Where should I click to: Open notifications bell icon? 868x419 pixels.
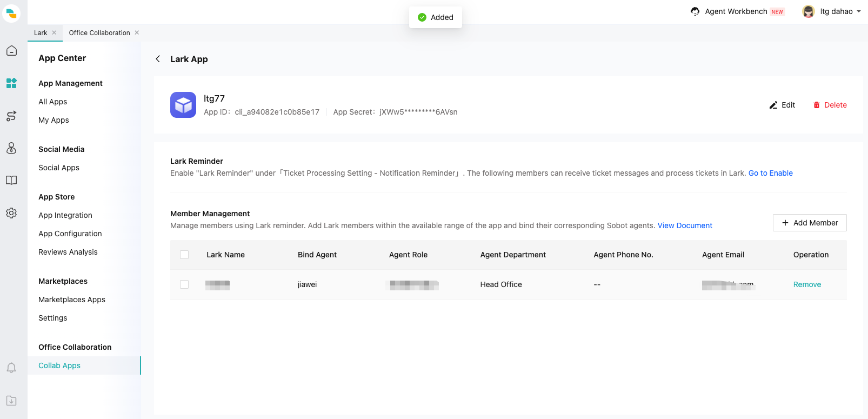pyautogui.click(x=11, y=368)
